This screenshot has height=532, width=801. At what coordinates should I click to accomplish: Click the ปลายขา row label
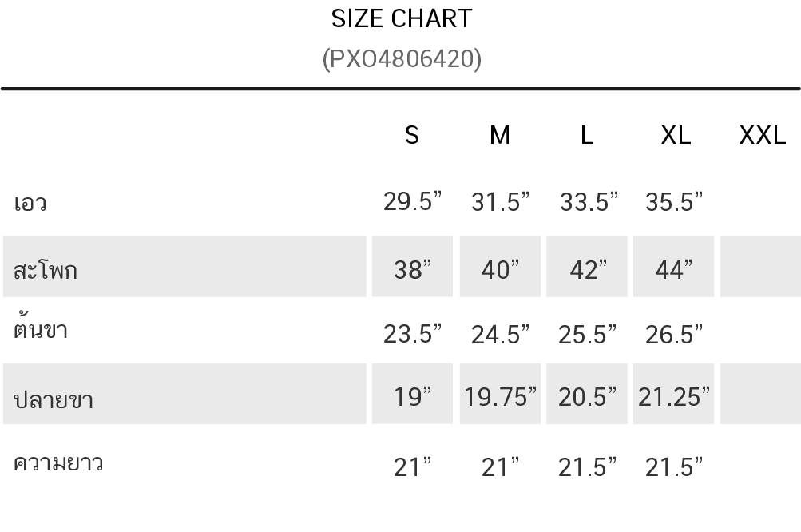tap(54, 399)
